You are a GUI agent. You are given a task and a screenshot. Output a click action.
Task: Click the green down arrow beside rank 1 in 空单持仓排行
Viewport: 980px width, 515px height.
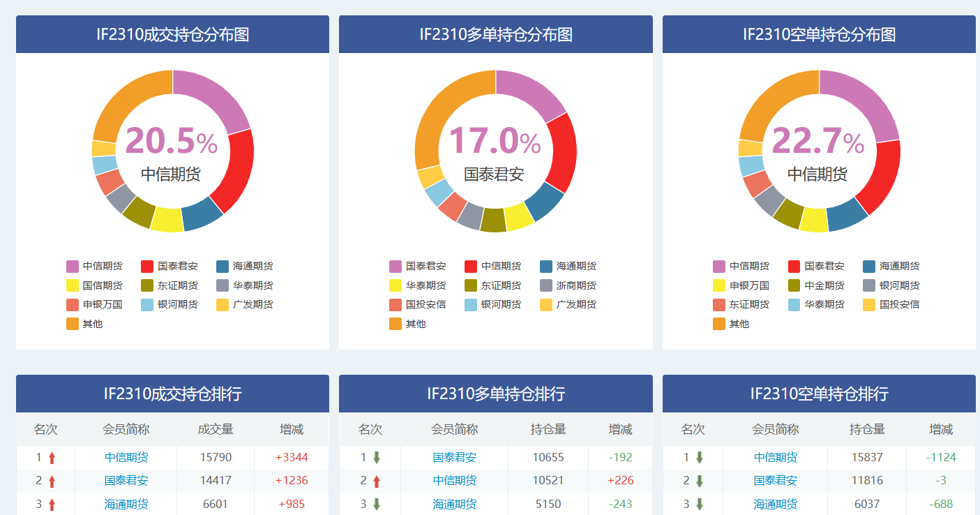(700, 458)
